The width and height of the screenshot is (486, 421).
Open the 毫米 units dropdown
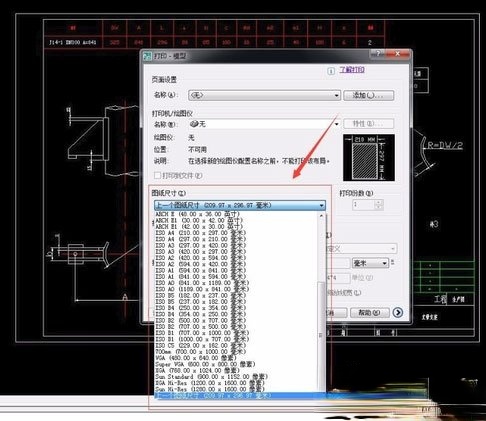click(370, 263)
